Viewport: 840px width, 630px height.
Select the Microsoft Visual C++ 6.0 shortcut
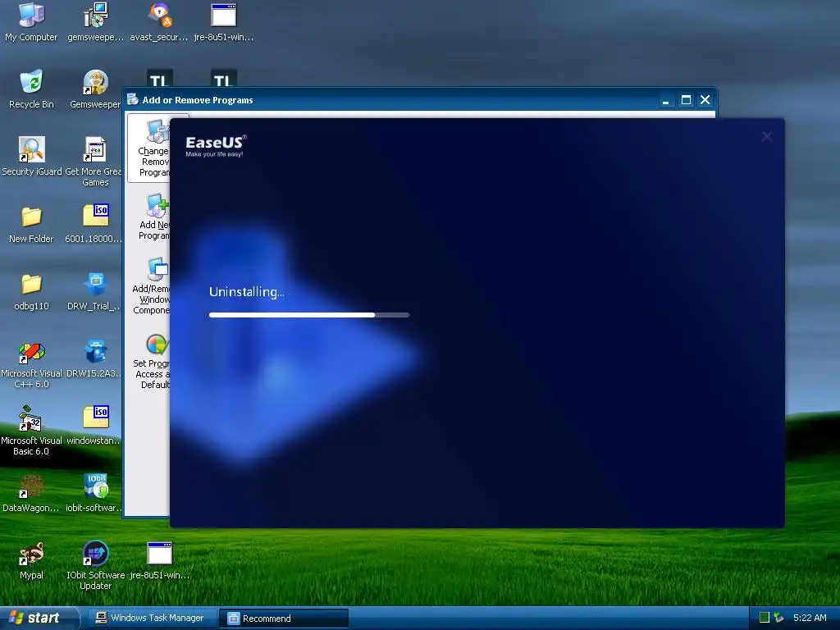32,365
